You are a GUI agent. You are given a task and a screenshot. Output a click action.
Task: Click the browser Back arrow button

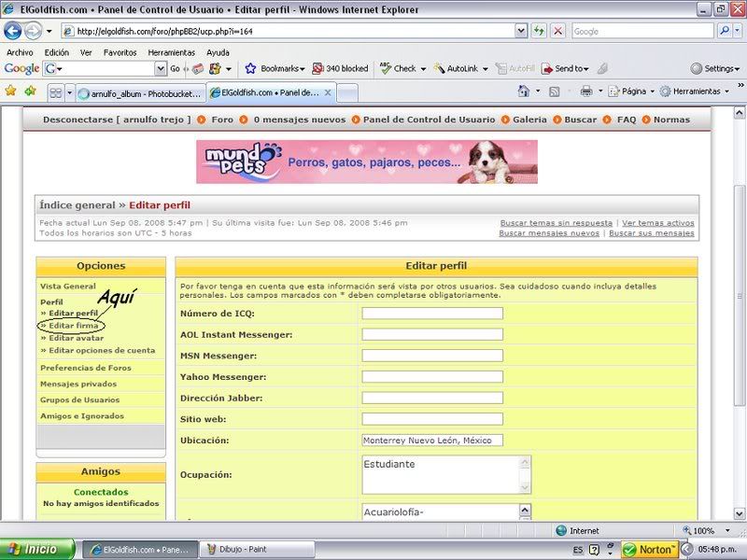point(13,31)
